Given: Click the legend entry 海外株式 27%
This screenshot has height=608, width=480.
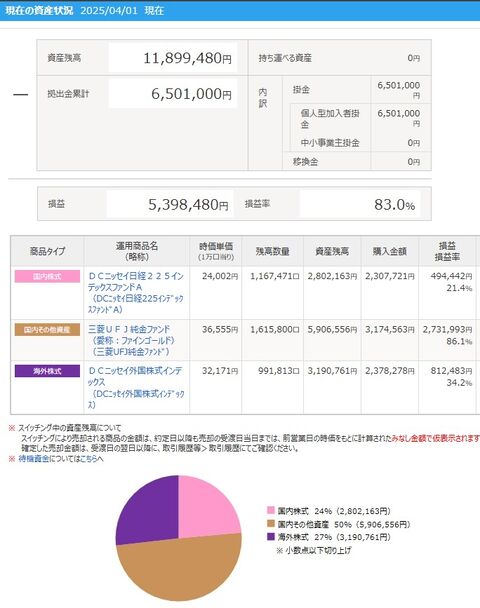Looking at the screenshot, I should click(334, 537).
